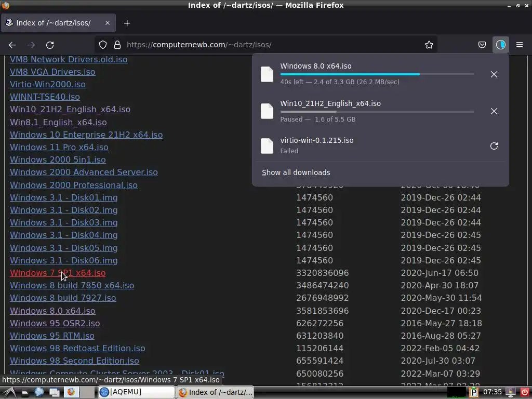Open the tracking protection shield icon

click(x=103, y=45)
